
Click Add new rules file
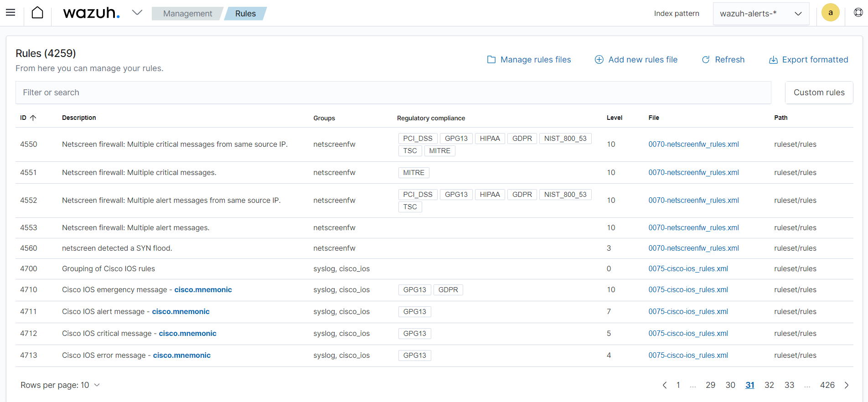tap(636, 60)
